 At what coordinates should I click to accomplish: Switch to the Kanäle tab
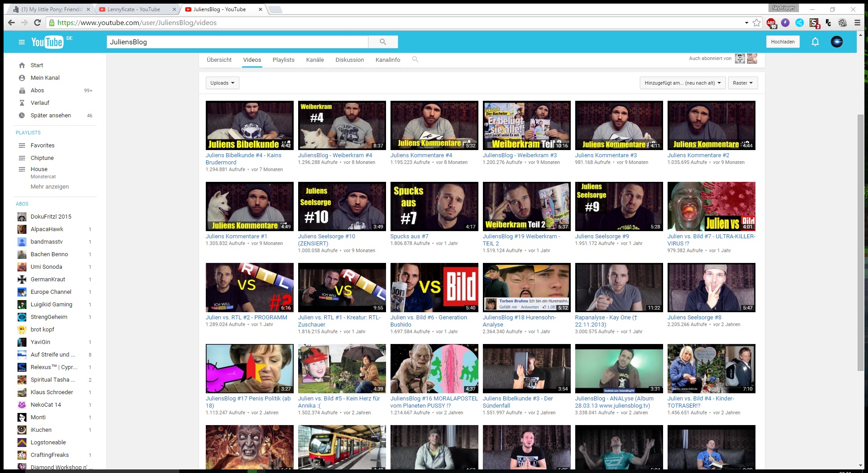[x=315, y=60]
